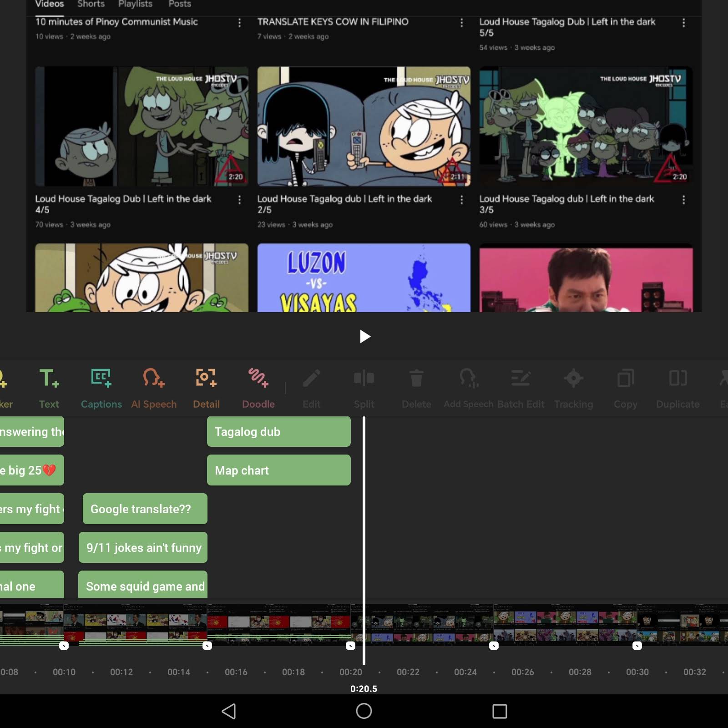Screen dimensions: 728x728
Task: Open the Captions tool
Action: coord(101,378)
